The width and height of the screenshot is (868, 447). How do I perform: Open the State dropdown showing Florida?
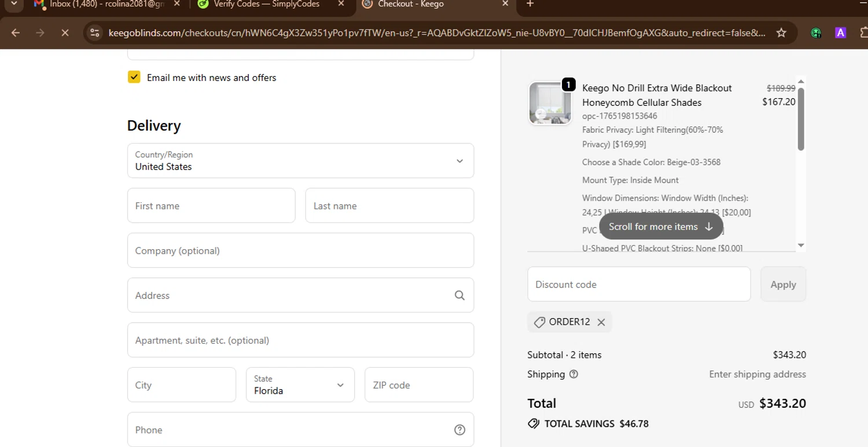(300, 385)
